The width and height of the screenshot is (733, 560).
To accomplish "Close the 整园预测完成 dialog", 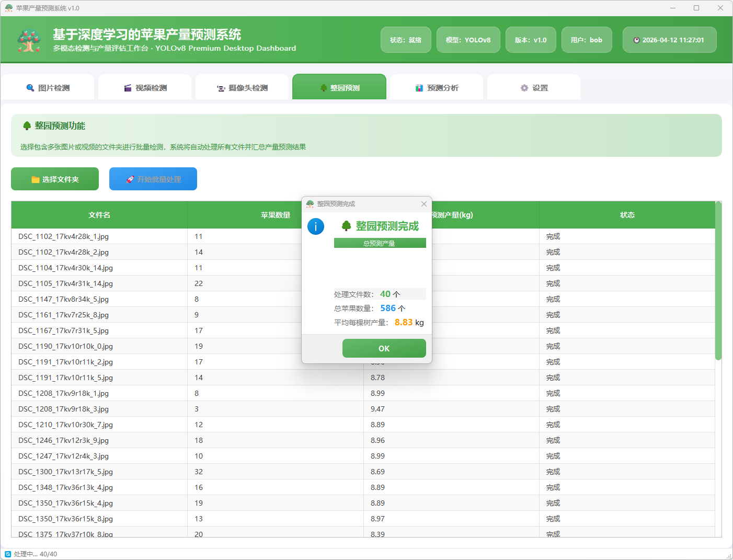I will click(x=424, y=204).
